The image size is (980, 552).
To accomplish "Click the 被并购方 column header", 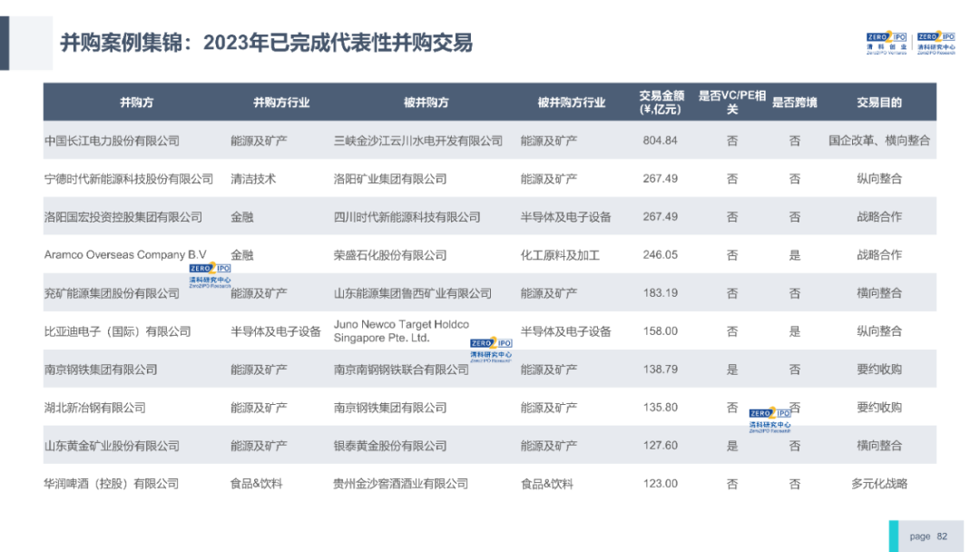I will tap(426, 103).
